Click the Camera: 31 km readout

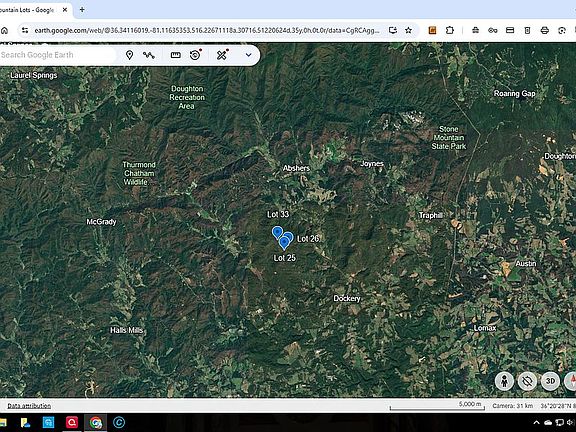click(512, 406)
